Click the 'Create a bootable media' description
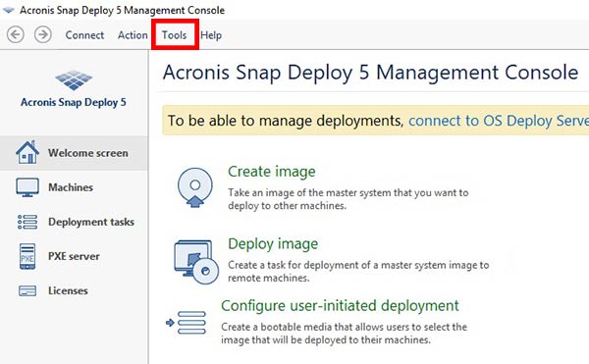The image size is (589, 364). 344,334
